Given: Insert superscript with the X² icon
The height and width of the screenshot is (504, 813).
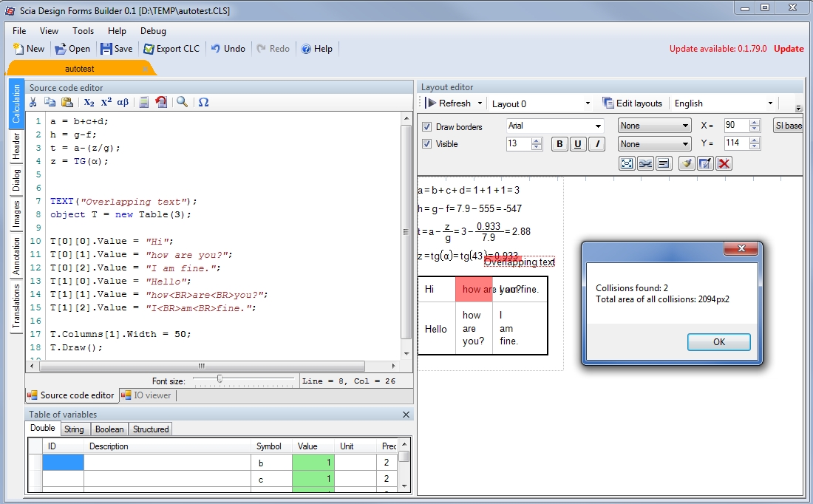Looking at the screenshot, I should pyautogui.click(x=106, y=102).
